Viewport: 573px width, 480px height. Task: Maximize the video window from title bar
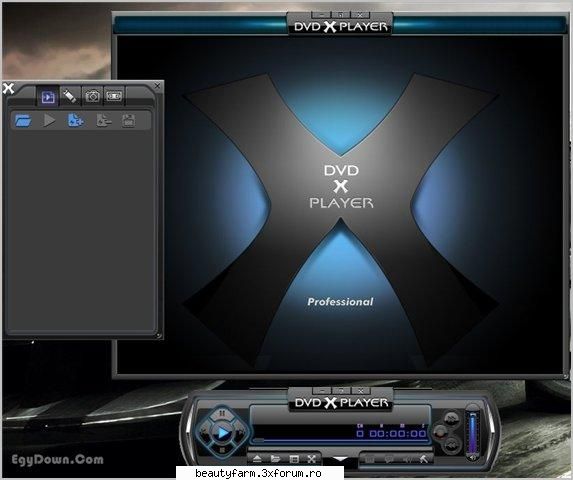(341, 15)
